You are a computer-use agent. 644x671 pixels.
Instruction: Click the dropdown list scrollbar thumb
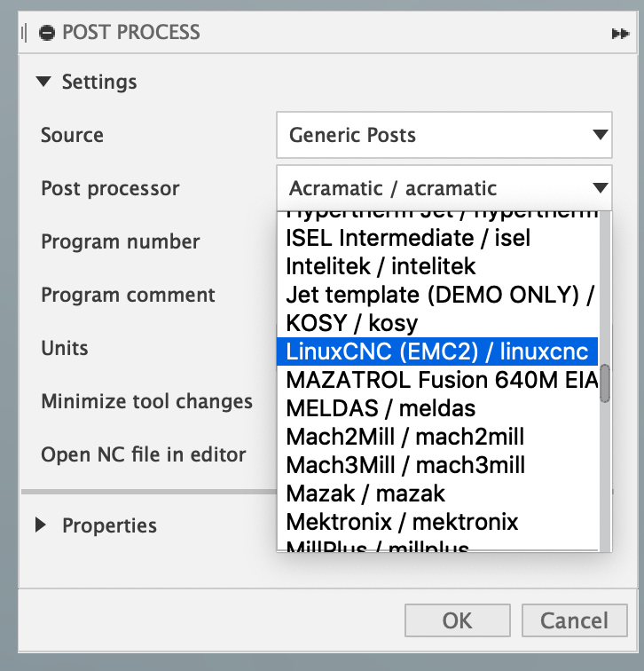click(x=605, y=383)
